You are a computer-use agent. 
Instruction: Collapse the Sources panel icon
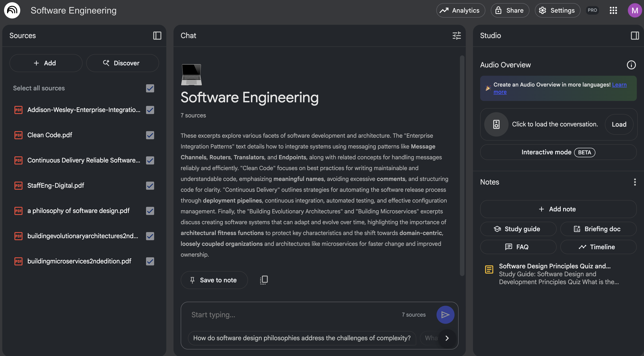point(157,36)
